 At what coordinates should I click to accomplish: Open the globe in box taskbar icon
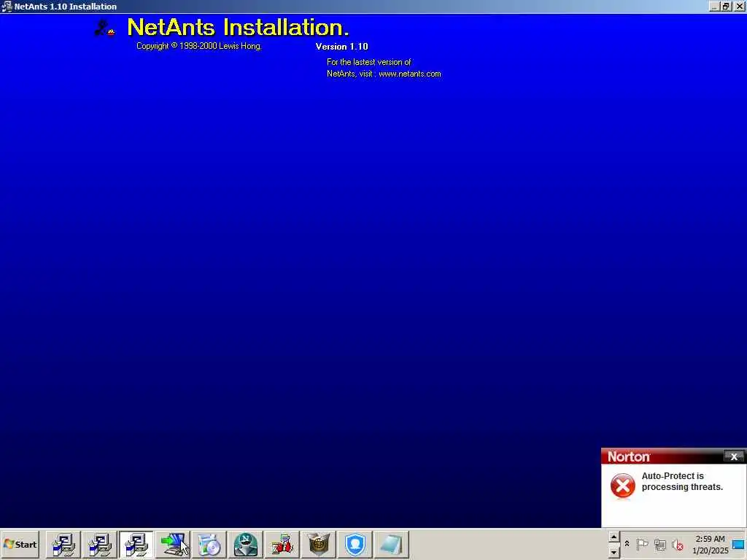pos(319,545)
